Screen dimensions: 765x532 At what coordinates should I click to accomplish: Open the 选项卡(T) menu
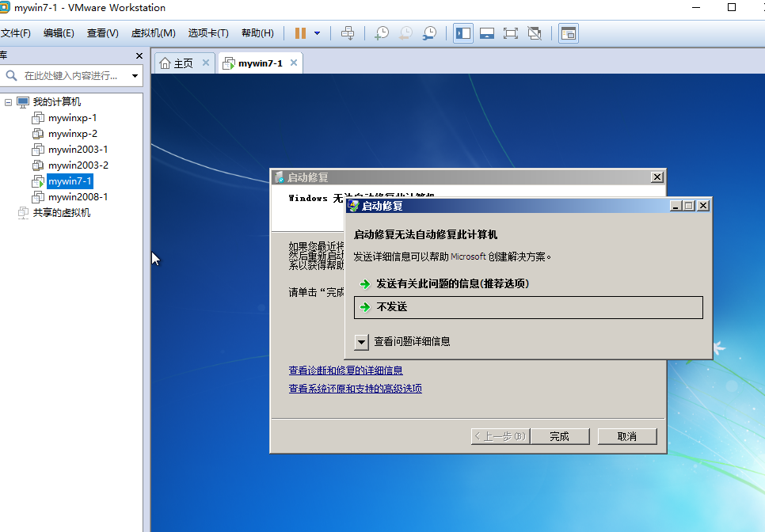(208, 33)
